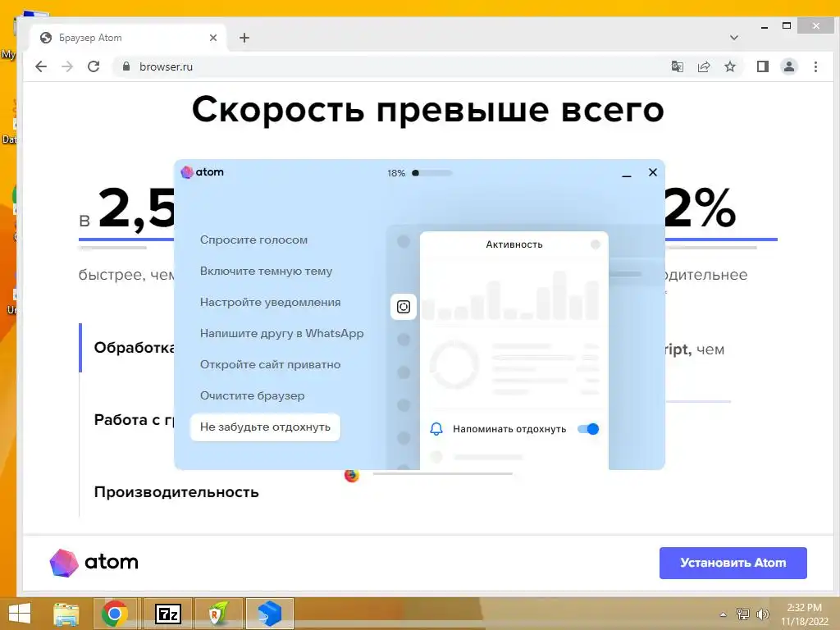This screenshot has width=840, height=630.
Task: Select Откройте сайт приватно item
Action: point(271,363)
